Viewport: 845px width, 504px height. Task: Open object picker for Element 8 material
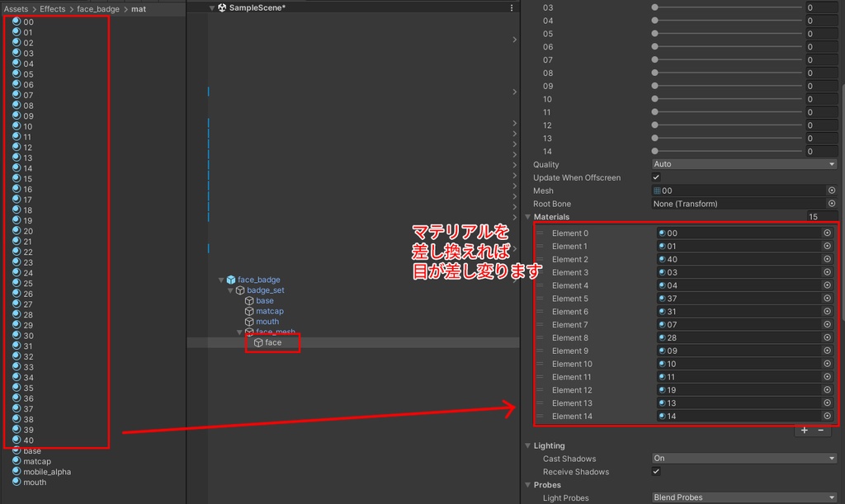coord(827,337)
